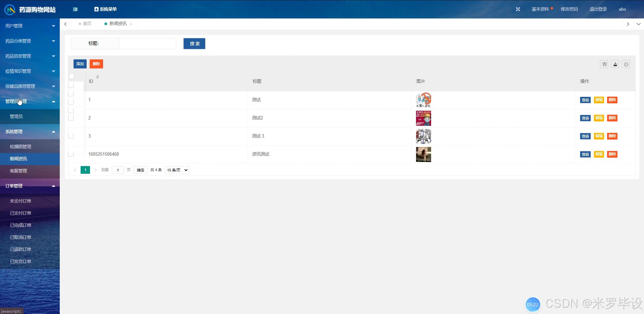Expand 用户管理 sidebar menu
Image resolution: width=644 pixels, height=314 pixels.
click(x=30, y=26)
